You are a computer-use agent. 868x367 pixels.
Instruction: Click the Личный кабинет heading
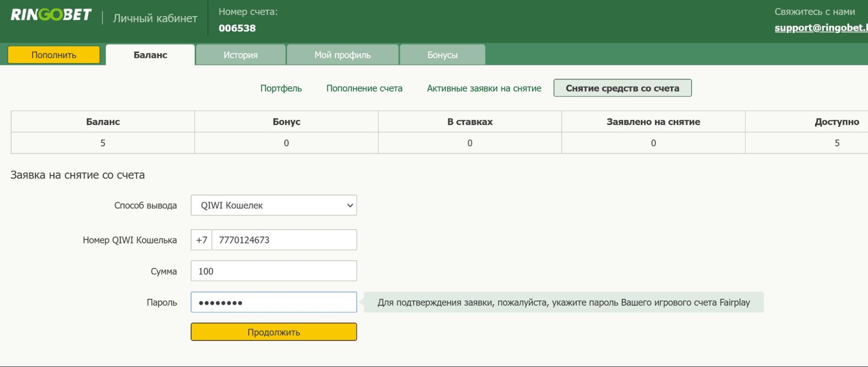[155, 18]
